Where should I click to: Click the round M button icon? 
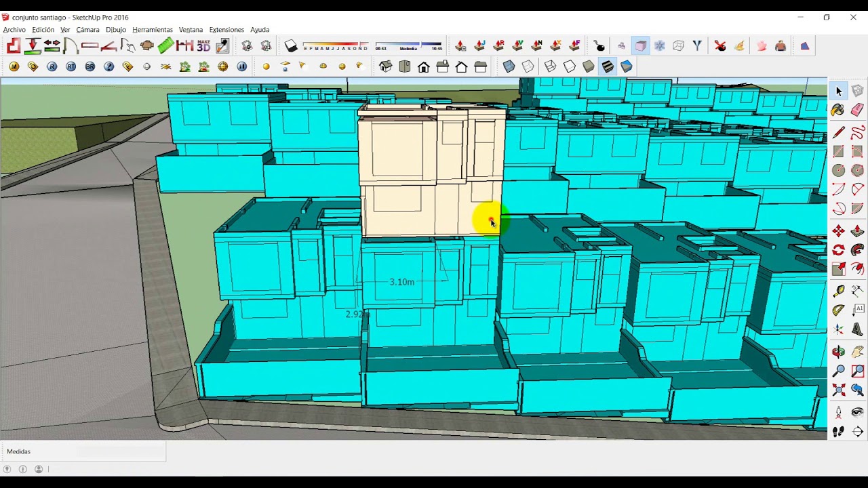coord(14,66)
